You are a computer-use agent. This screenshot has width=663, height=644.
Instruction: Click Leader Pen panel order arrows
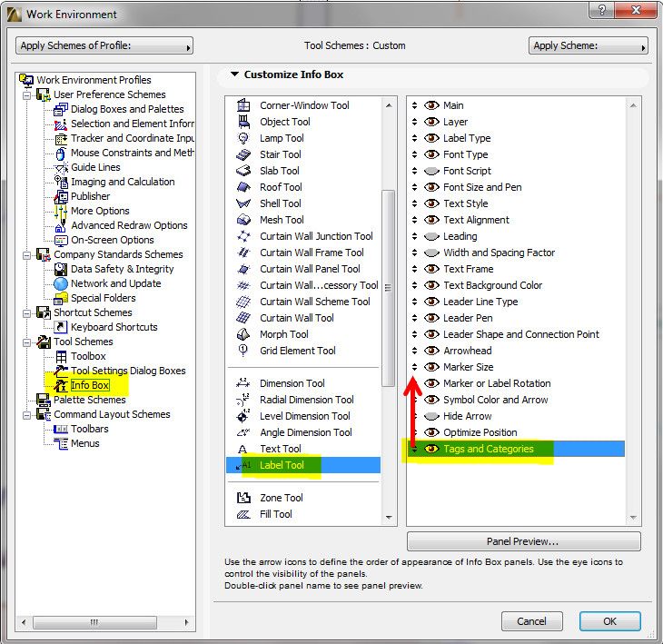pyautogui.click(x=414, y=318)
